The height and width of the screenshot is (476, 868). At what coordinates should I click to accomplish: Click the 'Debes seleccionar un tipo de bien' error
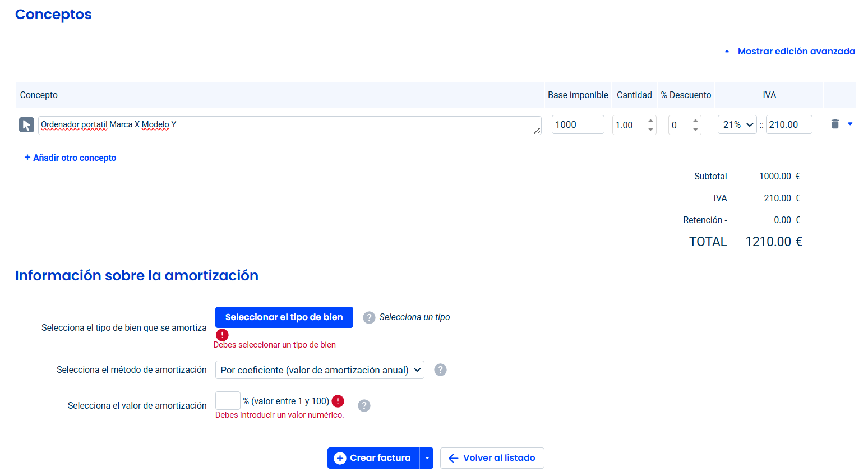[x=275, y=345]
